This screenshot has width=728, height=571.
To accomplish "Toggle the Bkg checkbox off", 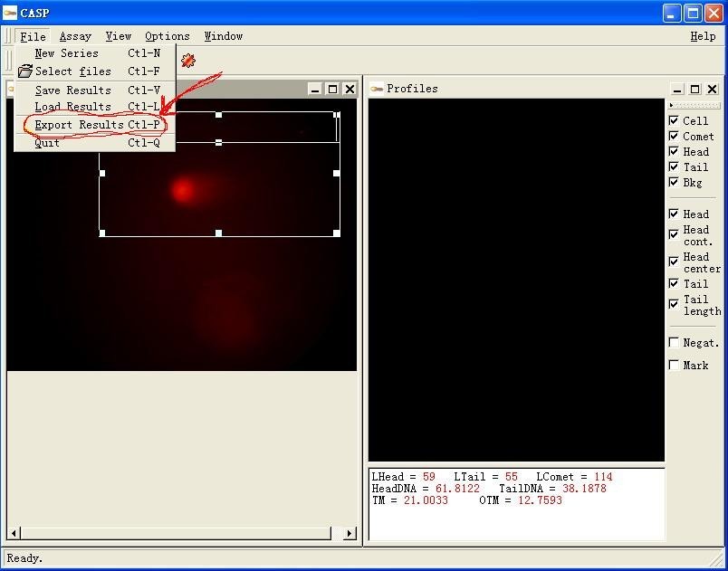I will 674,182.
